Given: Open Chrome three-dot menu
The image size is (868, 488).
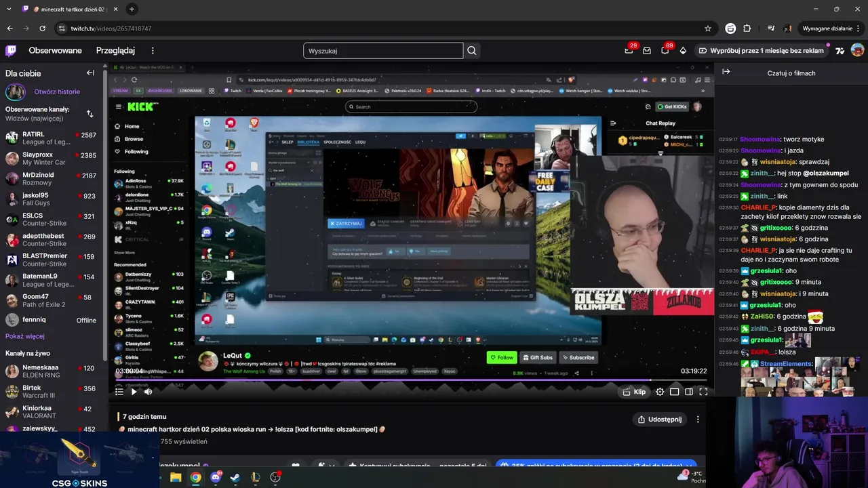Looking at the screenshot, I should [858, 28].
